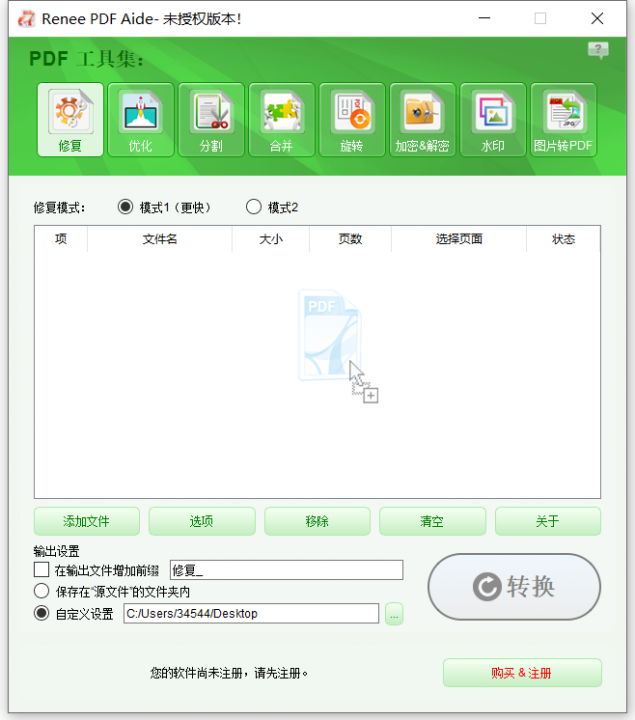The image size is (635, 720).
Task: Open the 加密&解密 encrypt/decrypt tool
Action: point(422,120)
